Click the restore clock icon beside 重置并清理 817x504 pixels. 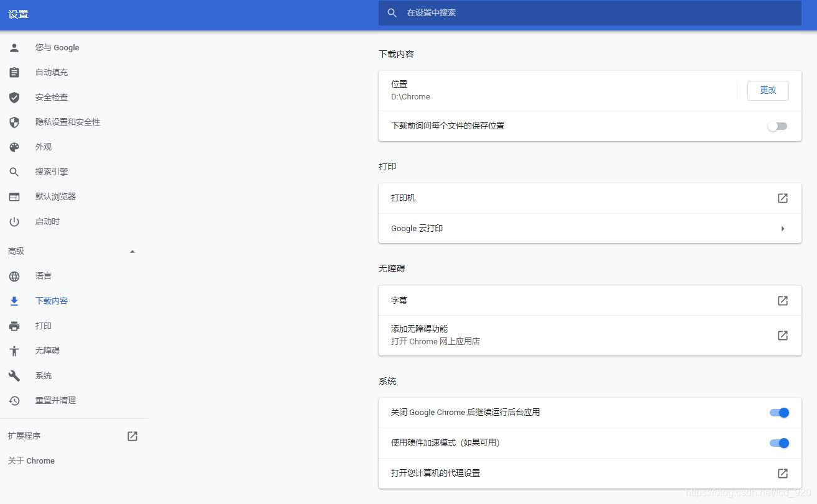[14, 401]
